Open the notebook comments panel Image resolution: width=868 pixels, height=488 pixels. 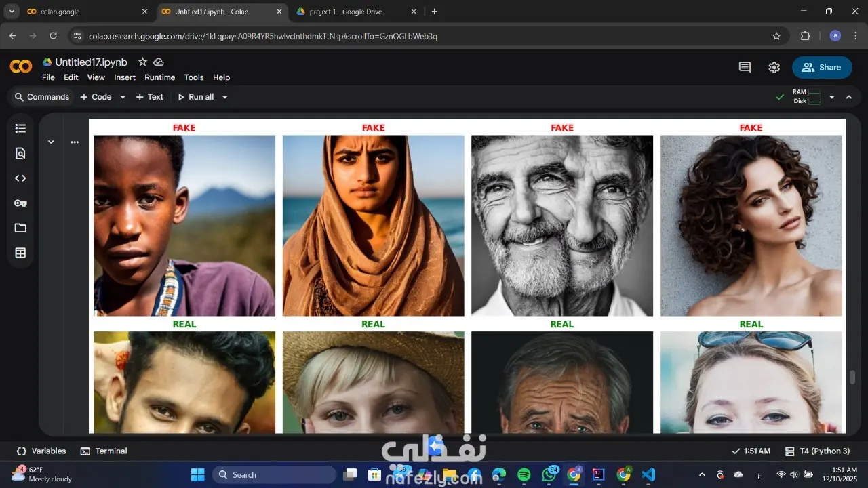(745, 67)
